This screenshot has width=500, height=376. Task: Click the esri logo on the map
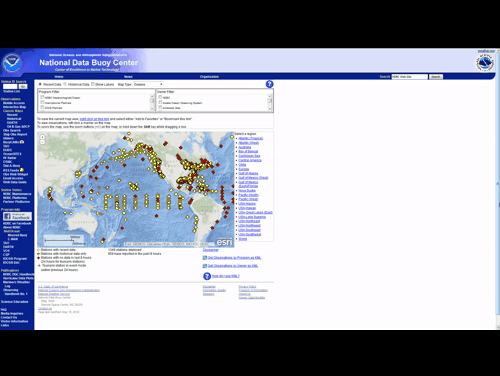coord(224,242)
